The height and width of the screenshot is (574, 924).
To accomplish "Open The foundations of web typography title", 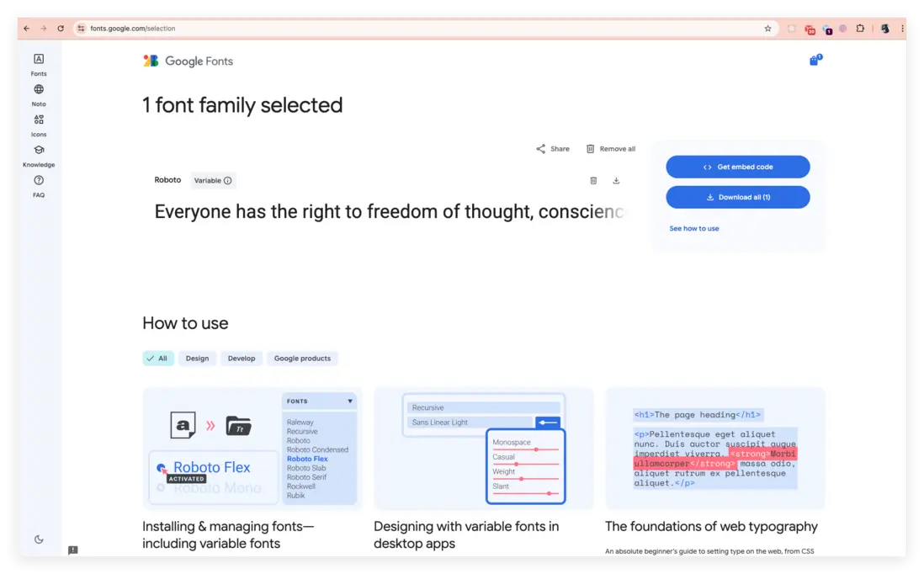I will coord(711,526).
